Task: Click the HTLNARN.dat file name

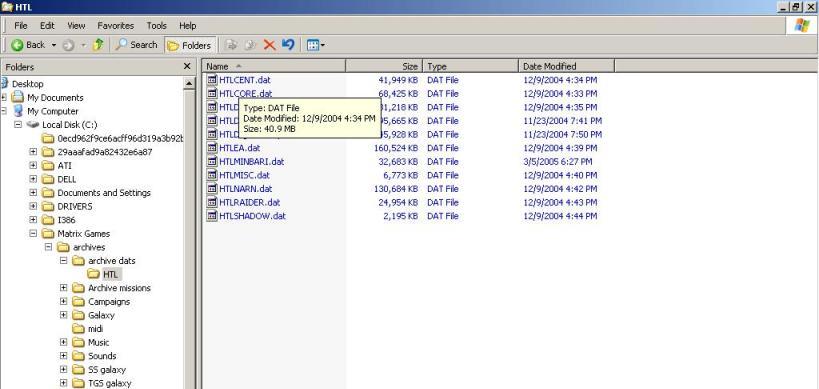Action: point(245,188)
